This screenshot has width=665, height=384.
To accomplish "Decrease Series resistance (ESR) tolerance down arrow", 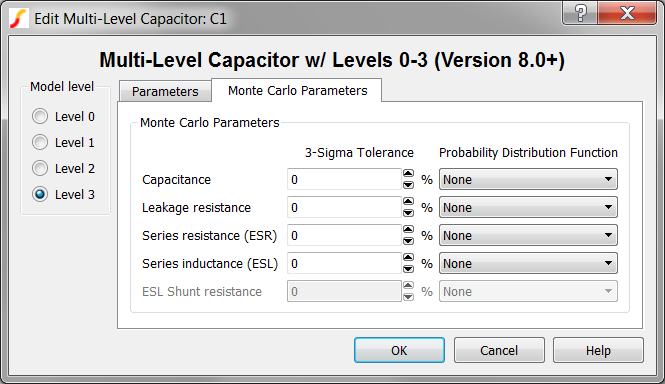I will 408,241.
